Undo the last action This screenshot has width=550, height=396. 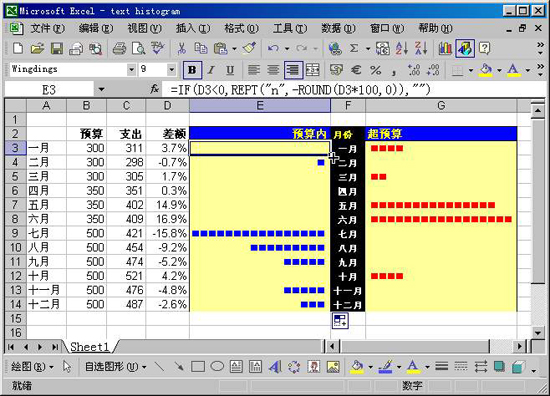[x=273, y=48]
